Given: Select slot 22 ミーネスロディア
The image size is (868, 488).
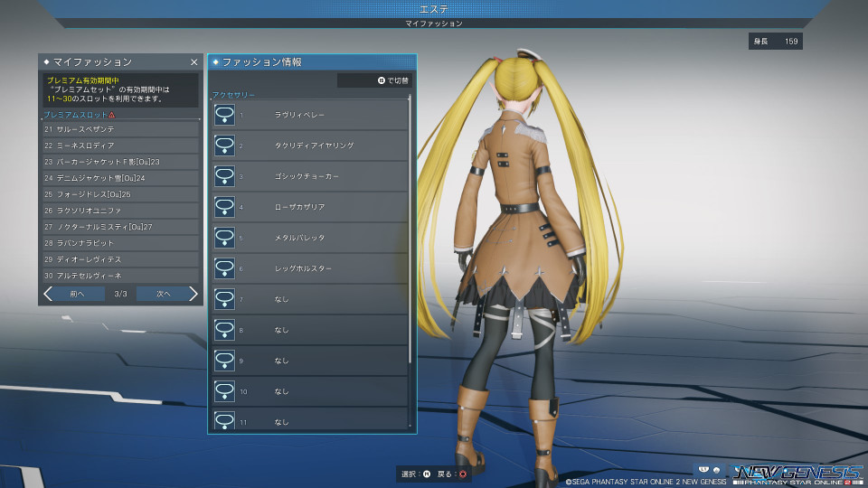Looking at the screenshot, I should tap(120, 145).
